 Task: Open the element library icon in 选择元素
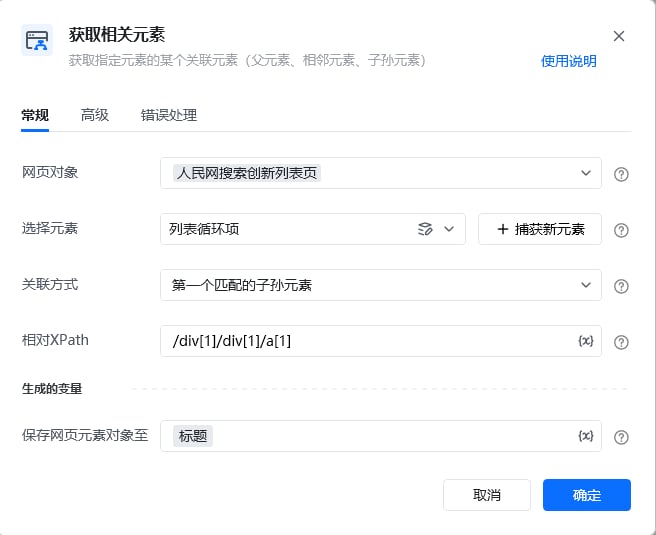pyautogui.click(x=425, y=229)
